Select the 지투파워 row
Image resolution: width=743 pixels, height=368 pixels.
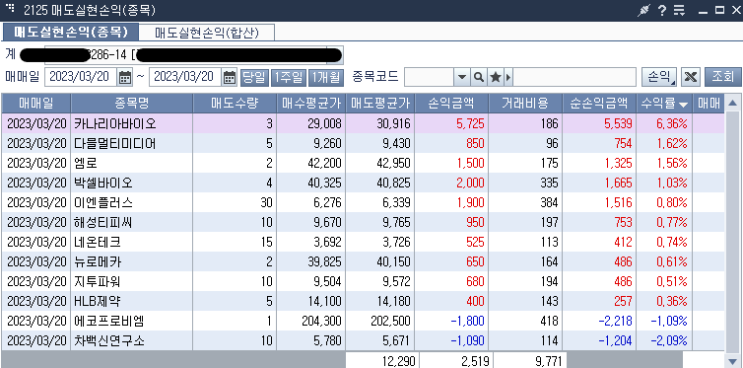coord(362,281)
